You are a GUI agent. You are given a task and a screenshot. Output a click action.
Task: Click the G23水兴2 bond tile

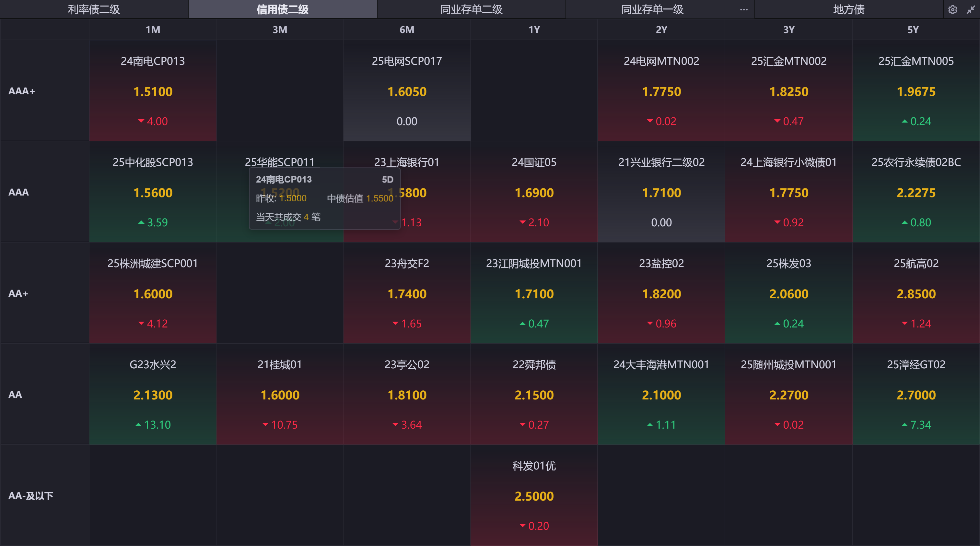coord(153,395)
